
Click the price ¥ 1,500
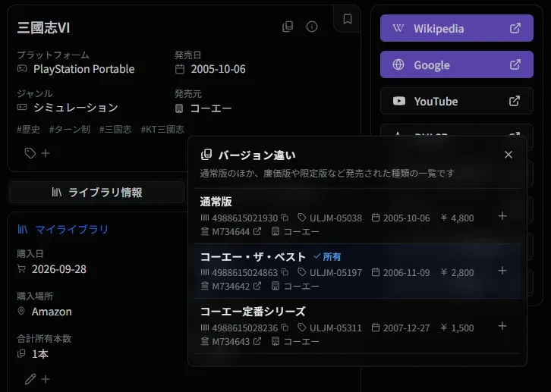(x=457, y=328)
